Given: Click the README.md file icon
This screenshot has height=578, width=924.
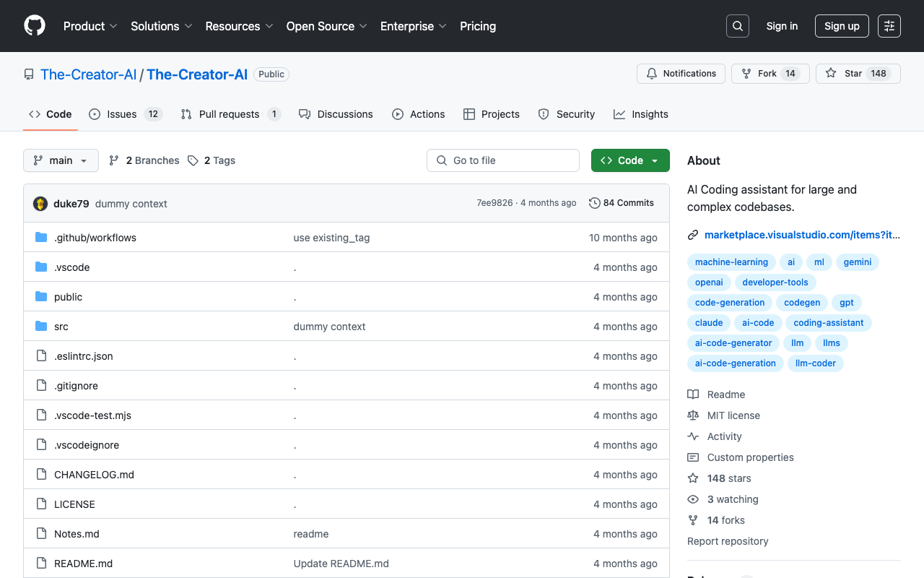Looking at the screenshot, I should coord(41,564).
